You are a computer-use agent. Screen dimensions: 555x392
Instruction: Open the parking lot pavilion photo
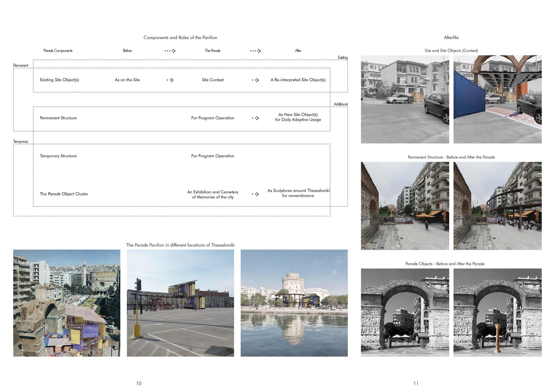click(x=180, y=303)
